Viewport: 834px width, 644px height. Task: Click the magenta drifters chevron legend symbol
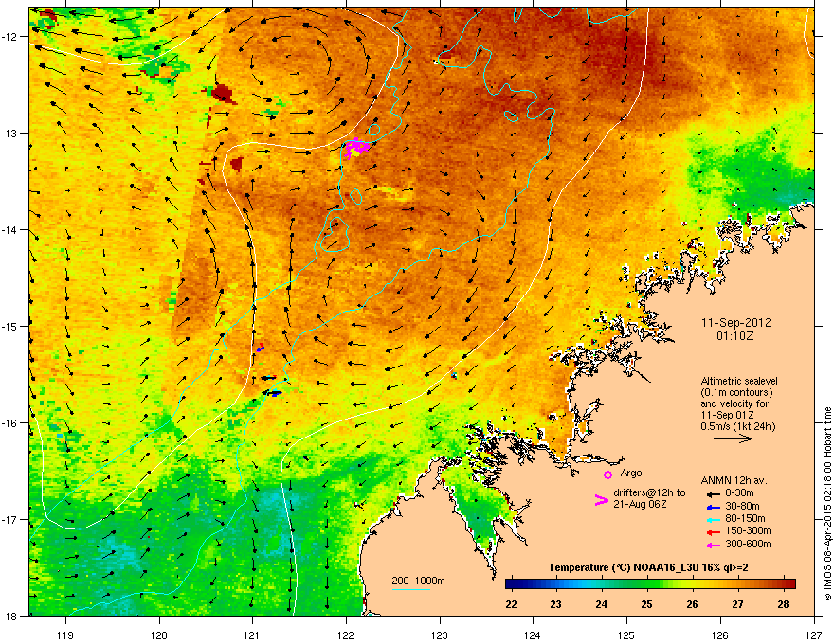tap(601, 500)
